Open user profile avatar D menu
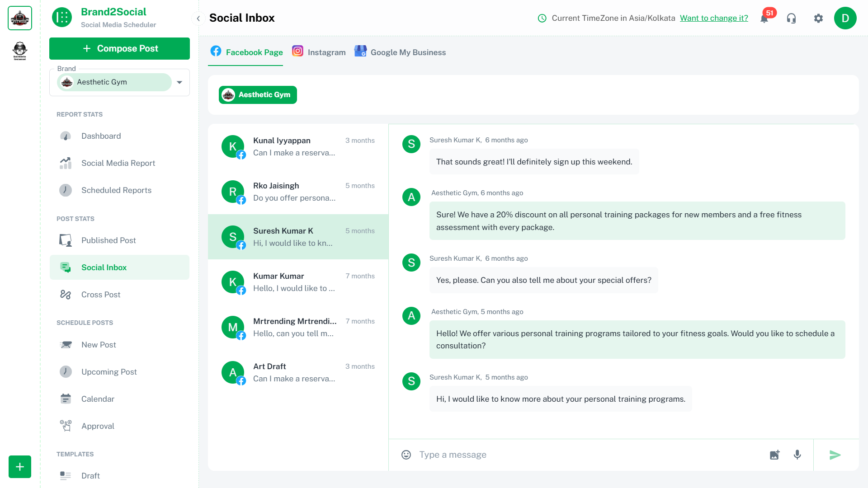This screenshot has width=868, height=488. (845, 19)
